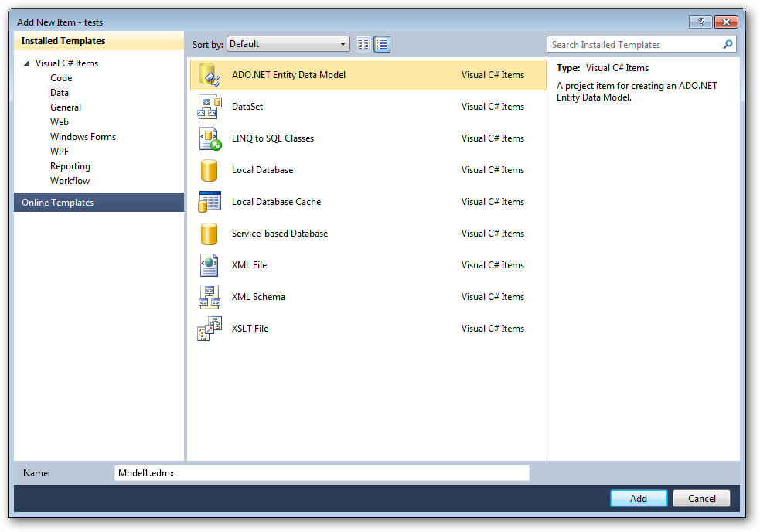Image resolution: width=760 pixels, height=532 pixels.
Task: Click the XSLT File icon
Action: tap(210, 329)
